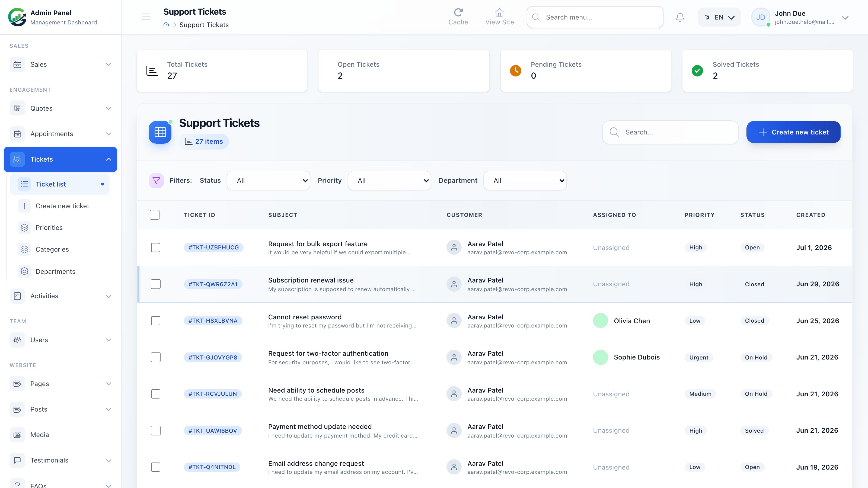Toggle the select-all tickets checkbox

click(155, 215)
